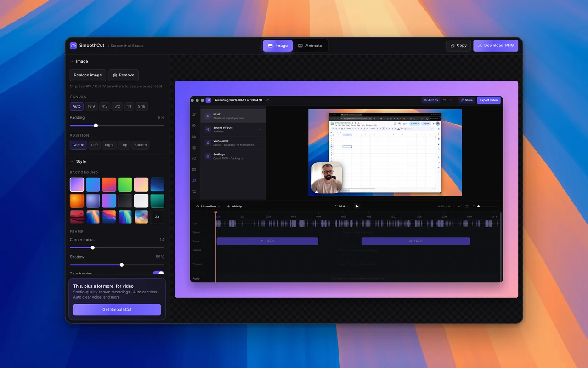The image size is (588, 368).
Task: Click the pencil rename icon beside Recording title
Action: pos(268,100)
